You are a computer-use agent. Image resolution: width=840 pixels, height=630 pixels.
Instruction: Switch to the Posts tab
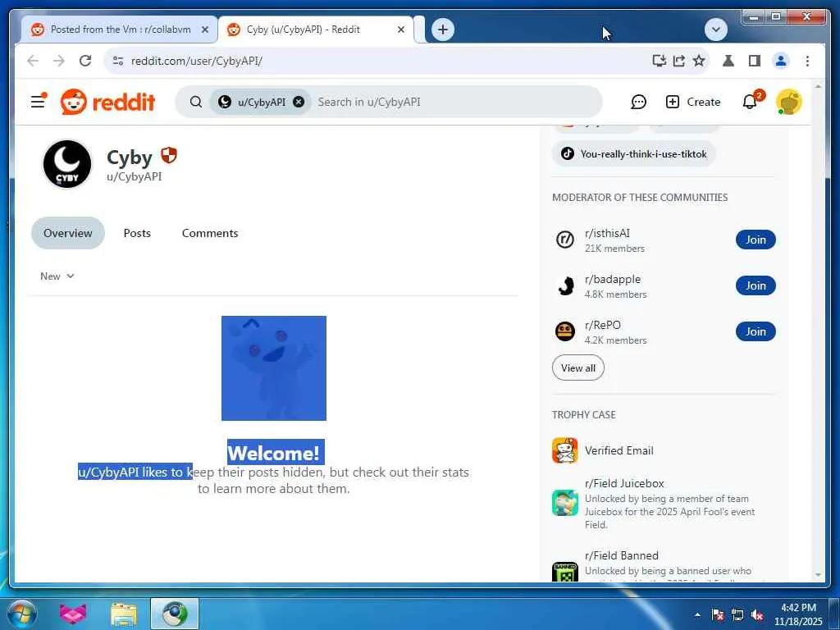click(x=137, y=233)
